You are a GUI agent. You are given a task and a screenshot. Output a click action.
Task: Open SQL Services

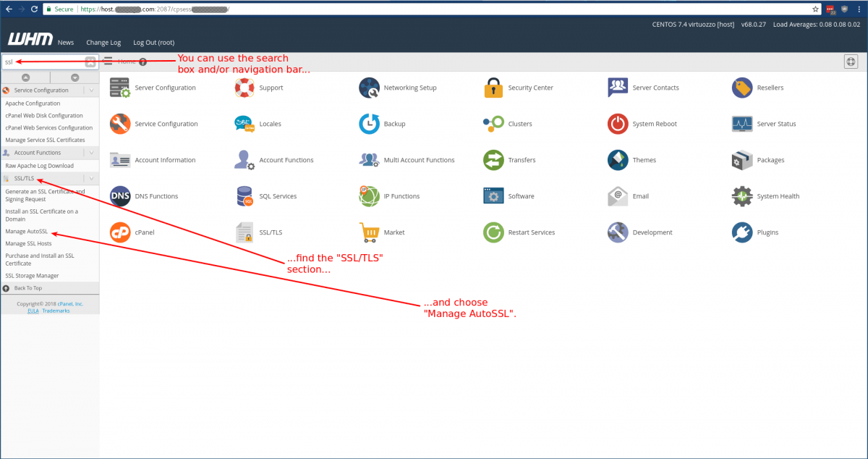[244, 195]
